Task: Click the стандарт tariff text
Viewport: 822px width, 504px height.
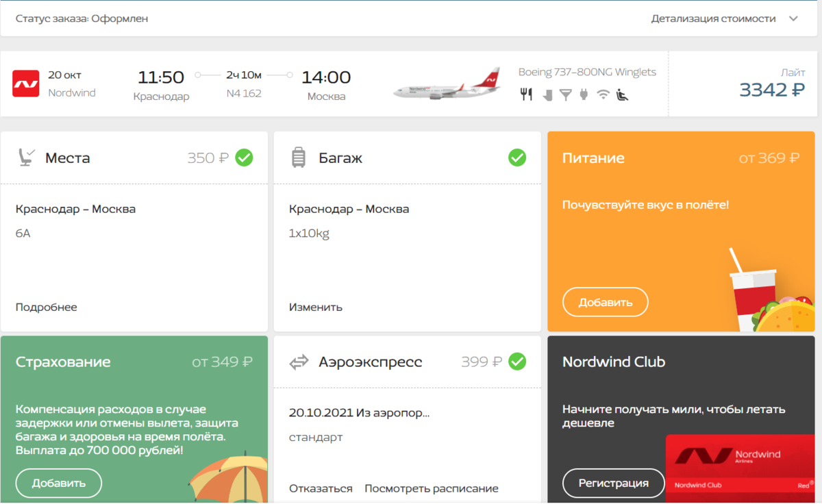Action: (316, 437)
